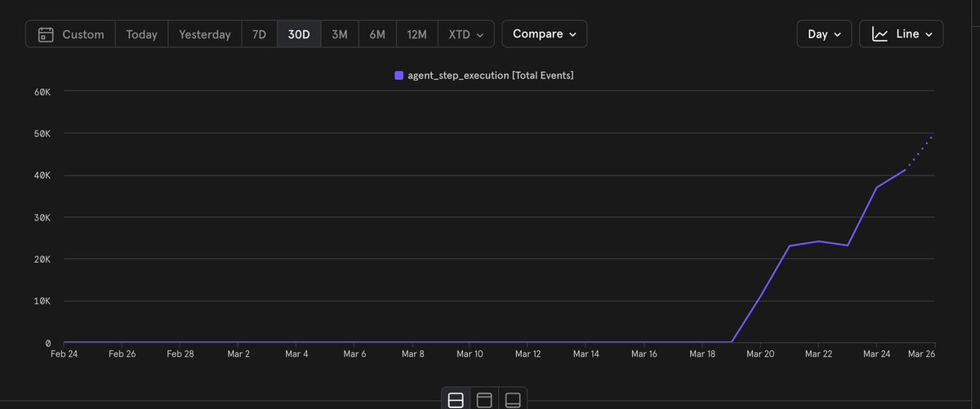The image size is (980, 409).
Task: Select the bottom panel layout icon
Action: (513, 399)
